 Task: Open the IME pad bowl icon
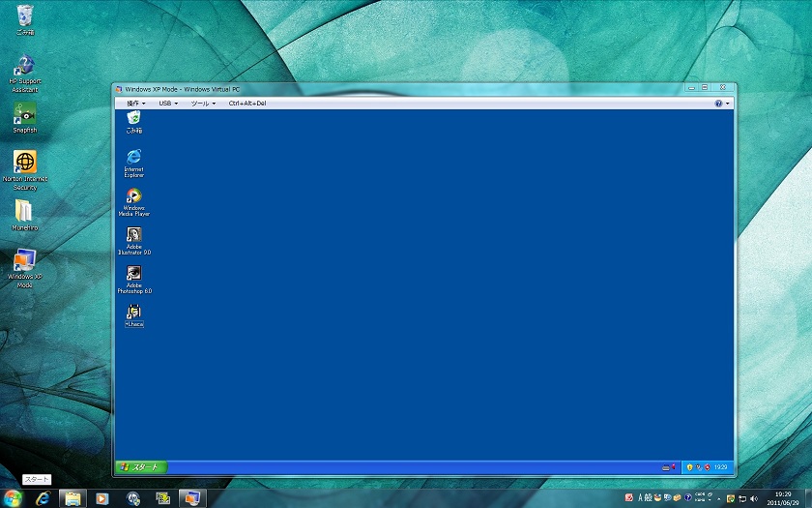[x=657, y=497]
